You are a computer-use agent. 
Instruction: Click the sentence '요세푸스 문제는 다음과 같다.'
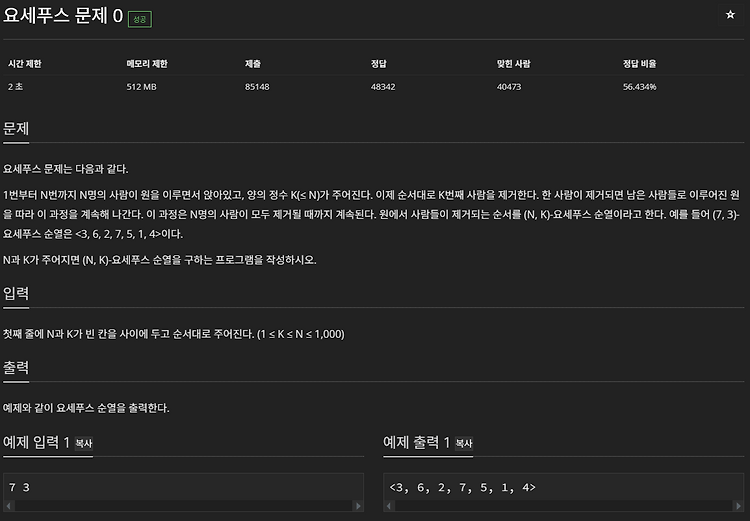click(66, 169)
